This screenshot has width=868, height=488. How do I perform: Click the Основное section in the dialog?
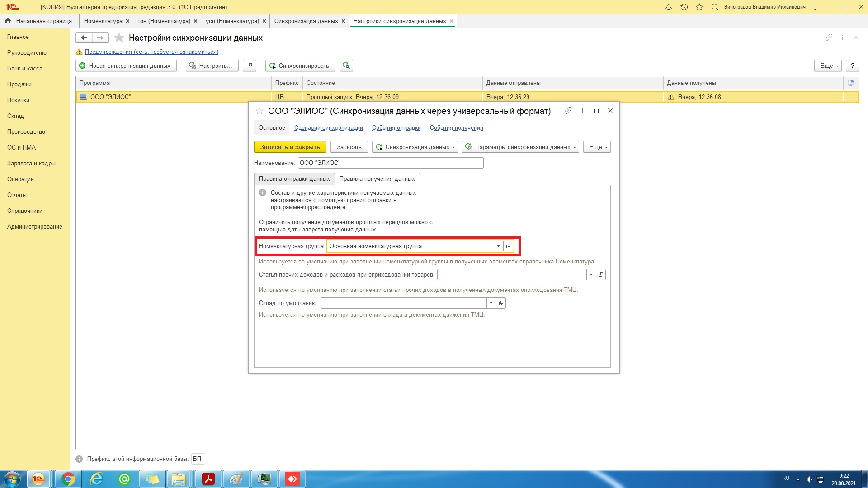pyautogui.click(x=272, y=128)
